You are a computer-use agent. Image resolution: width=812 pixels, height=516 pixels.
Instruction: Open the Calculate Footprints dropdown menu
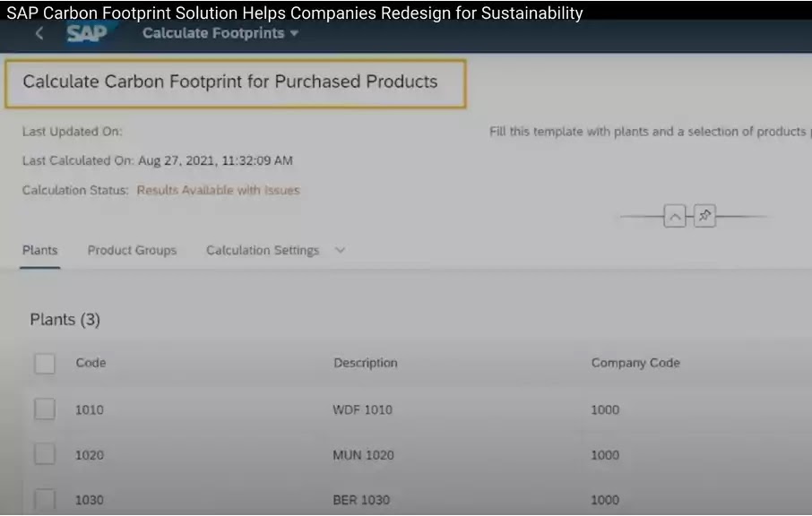220,33
